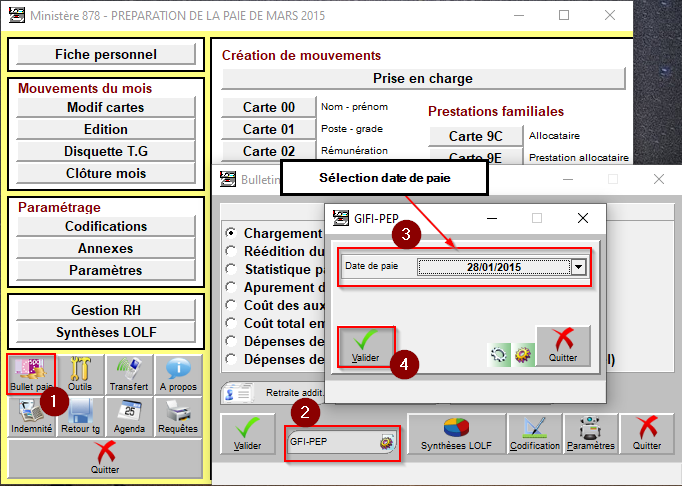Click the GFI-PEP selector in bottom bar
The height and width of the screenshot is (486, 682).
click(343, 441)
